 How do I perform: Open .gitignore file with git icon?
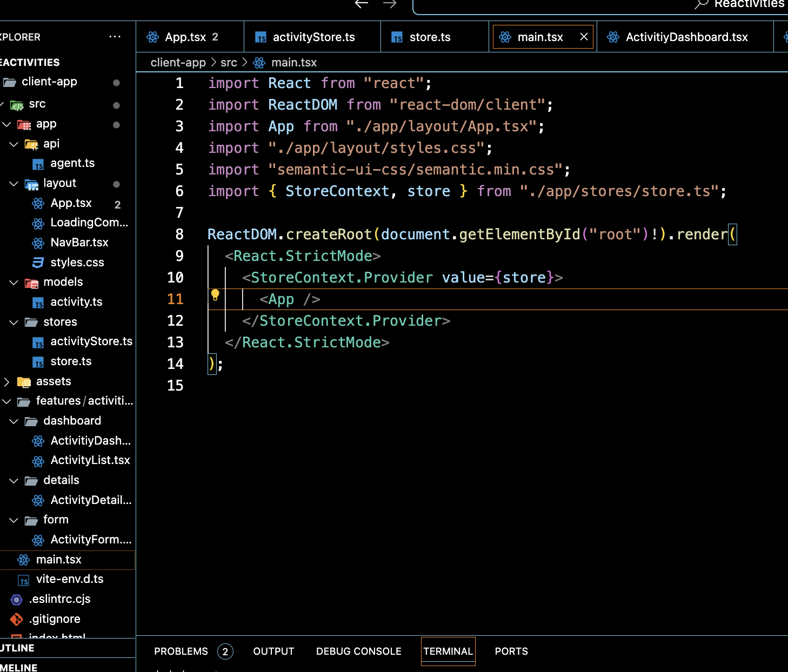tap(54, 619)
